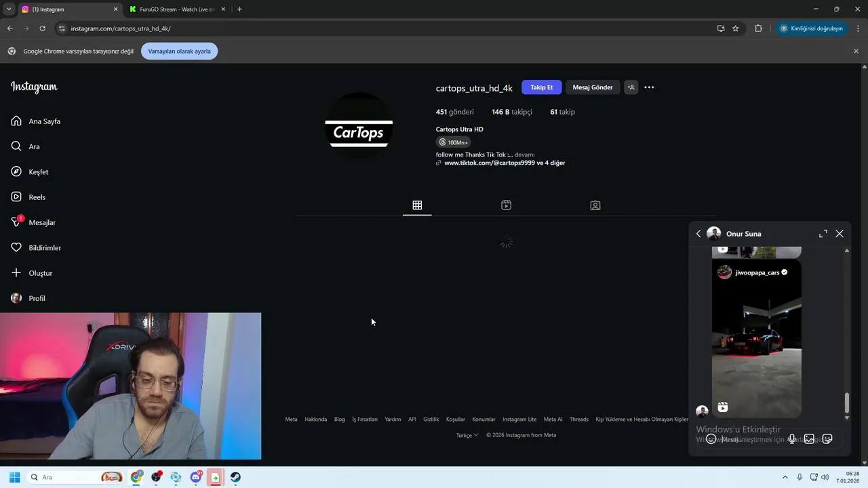The width and height of the screenshot is (868, 488).
Task: Open Keşfet explore compass icon
Action: click(16, 171)
